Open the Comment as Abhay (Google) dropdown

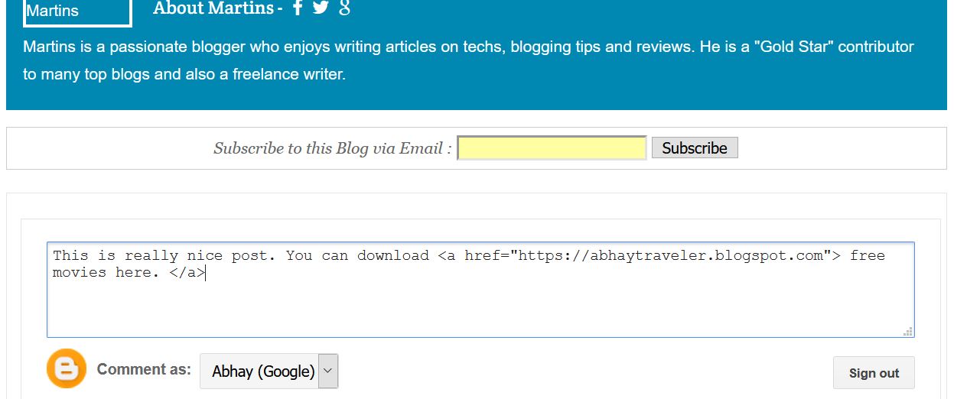pos(263,371)
